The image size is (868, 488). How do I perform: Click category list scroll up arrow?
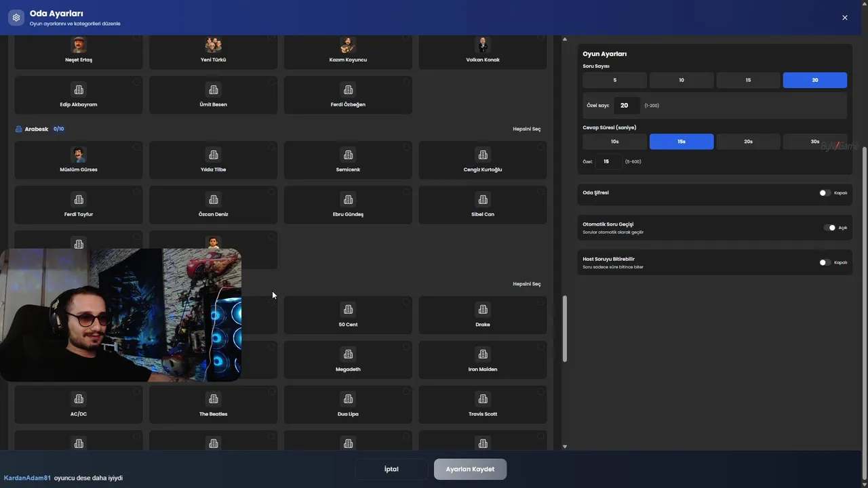[564, 39]
